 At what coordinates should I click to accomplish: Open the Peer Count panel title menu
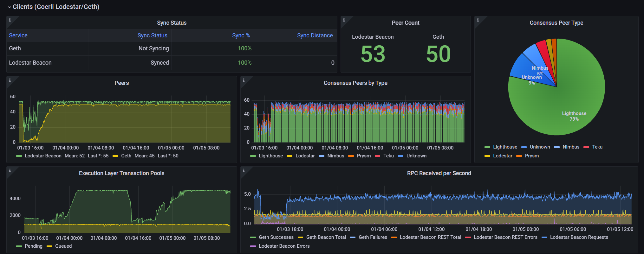click(x=405, y=23)
